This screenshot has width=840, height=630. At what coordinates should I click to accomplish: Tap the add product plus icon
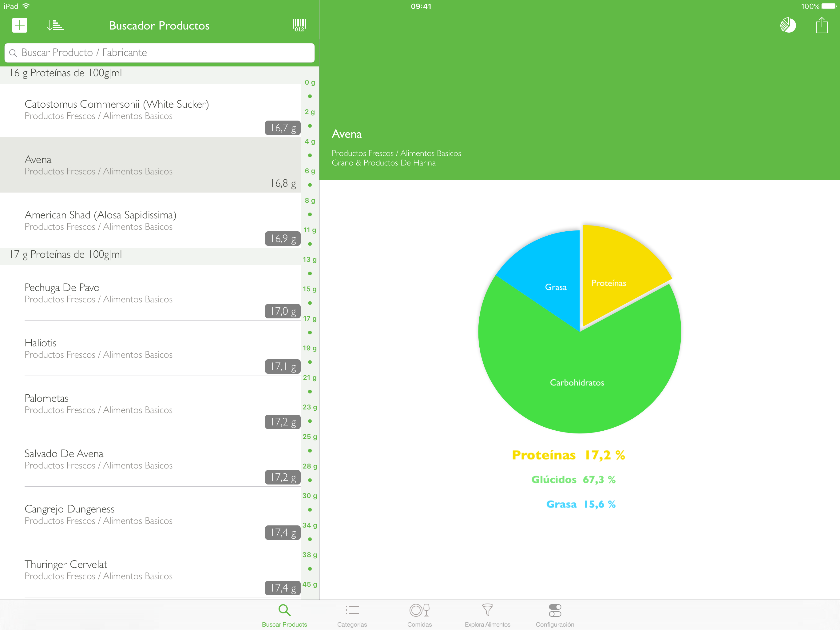pos(19,26)
